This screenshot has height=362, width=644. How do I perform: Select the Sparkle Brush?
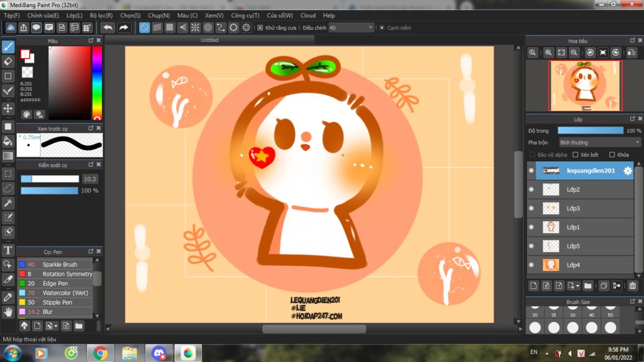[55, 264]
